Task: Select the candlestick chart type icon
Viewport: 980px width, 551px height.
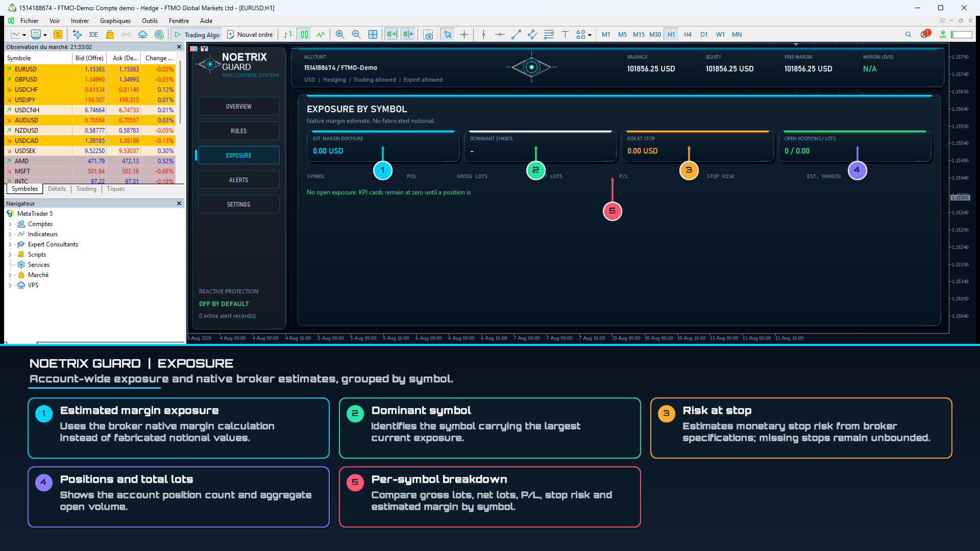Action: [x=305, y=35]
